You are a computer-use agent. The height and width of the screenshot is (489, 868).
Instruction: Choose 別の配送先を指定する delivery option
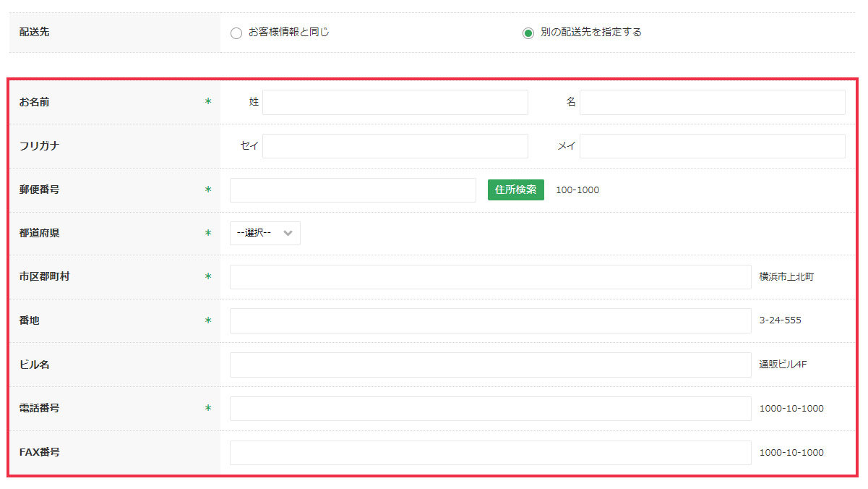point(528,33)
